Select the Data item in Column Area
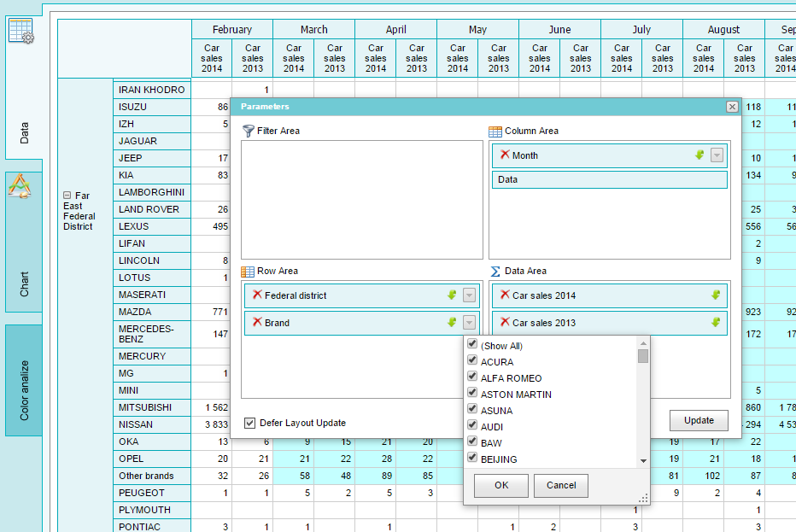The height and width of the screenshot is (532, 796). click(x=609, y=179)
